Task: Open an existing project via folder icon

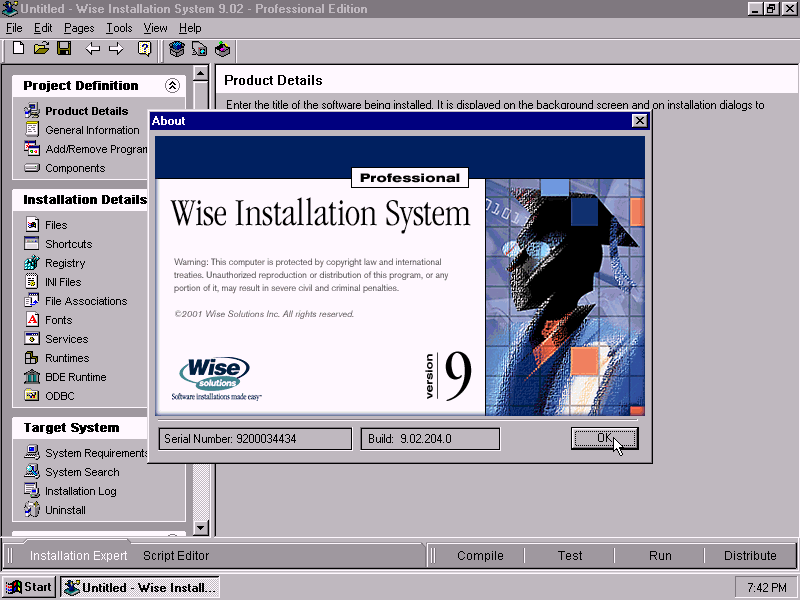Action: [x=41, y=49]
